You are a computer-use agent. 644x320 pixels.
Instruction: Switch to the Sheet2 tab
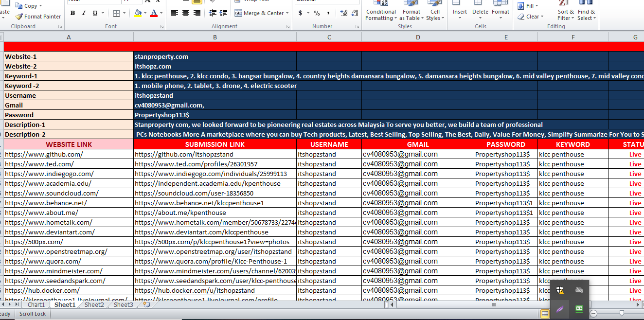[94, 304]
